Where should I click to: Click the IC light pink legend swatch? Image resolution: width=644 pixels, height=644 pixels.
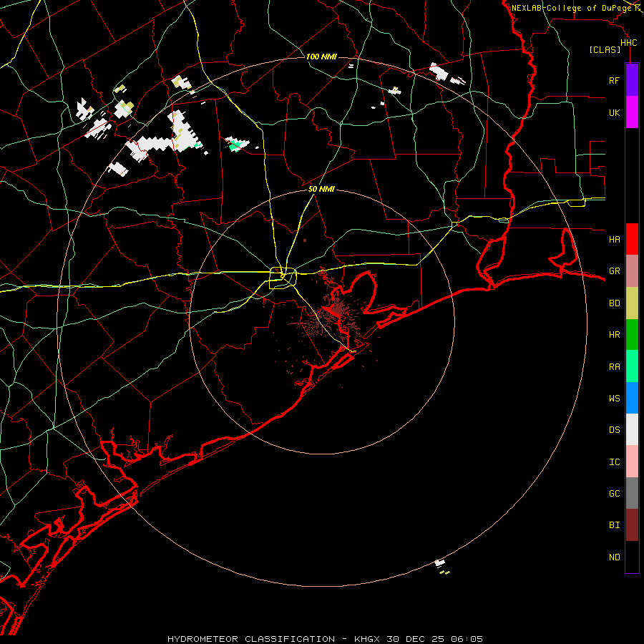(632, 462)
